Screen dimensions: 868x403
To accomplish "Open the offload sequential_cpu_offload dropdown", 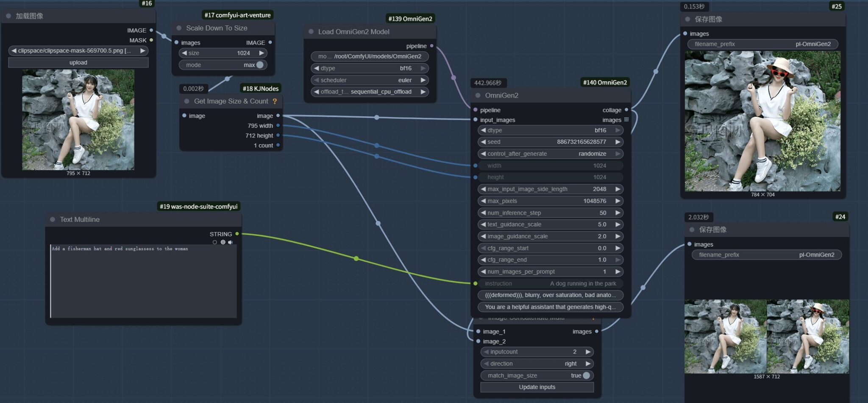I will 370,92.
